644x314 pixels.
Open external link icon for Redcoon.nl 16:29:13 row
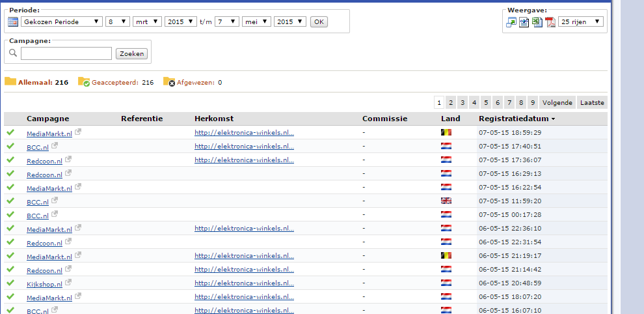click(x=68, y=173)
